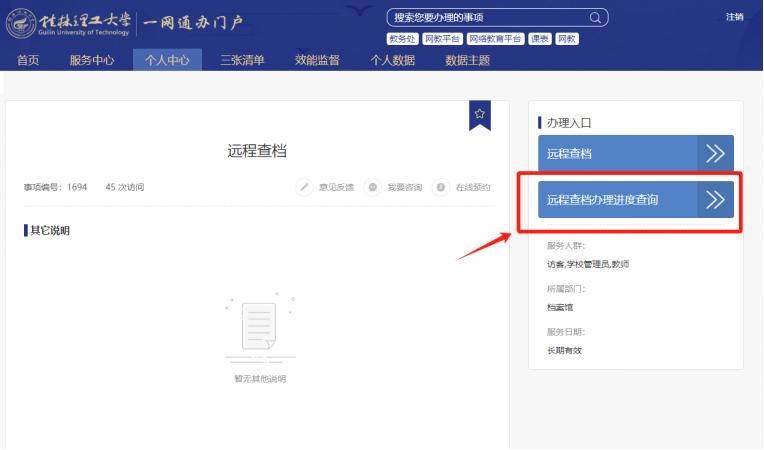Screen dimensions: 764x450
Task: Click the double arrow beside 远程查档
Action: click(x=714, y=154)
